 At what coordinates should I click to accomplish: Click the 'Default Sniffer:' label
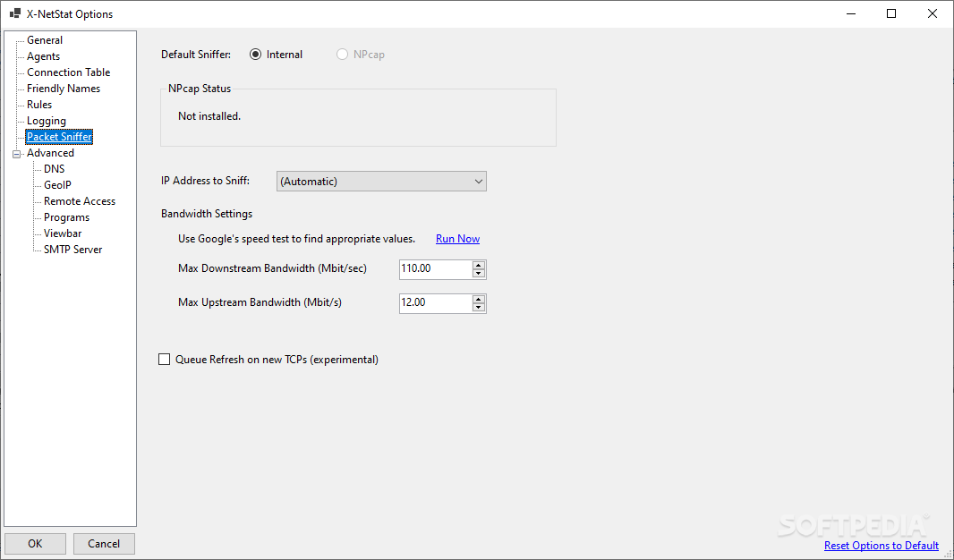[196, 55]
